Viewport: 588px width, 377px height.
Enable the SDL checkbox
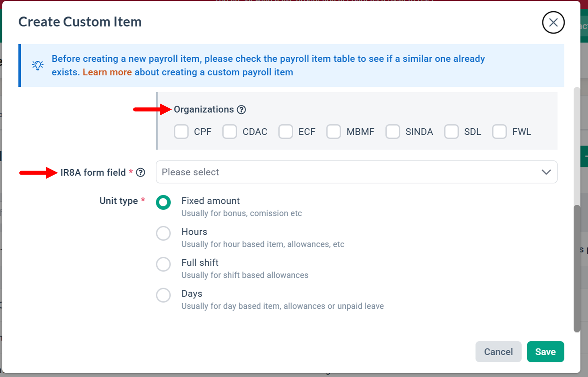pos(451,132)
